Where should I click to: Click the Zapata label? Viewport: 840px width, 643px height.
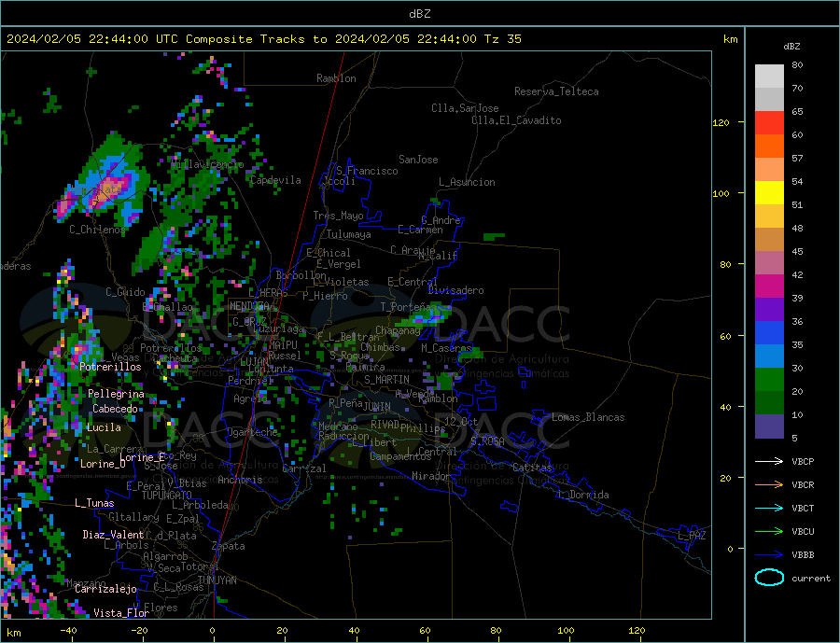tap(229, 546)
